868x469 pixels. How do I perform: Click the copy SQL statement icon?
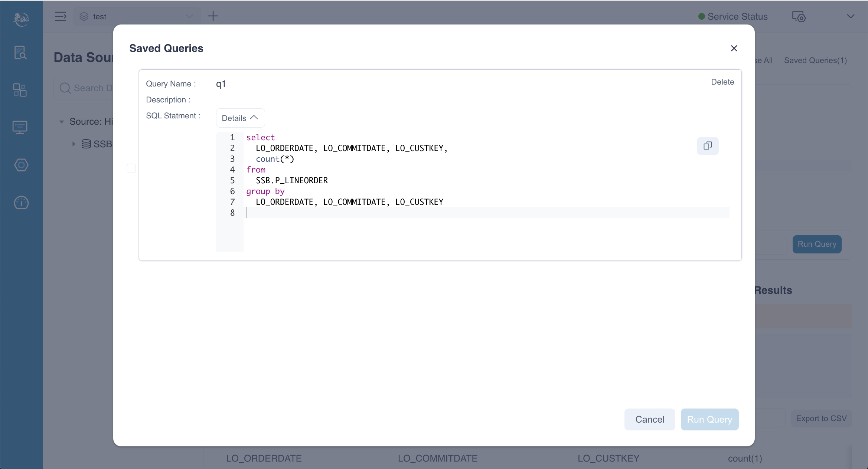click(707, 145)
